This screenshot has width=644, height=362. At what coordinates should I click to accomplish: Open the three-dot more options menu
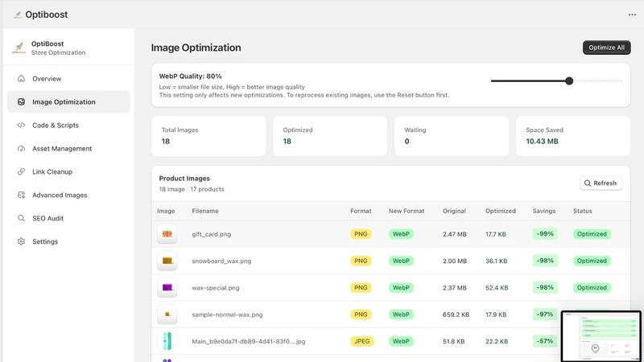632,14
